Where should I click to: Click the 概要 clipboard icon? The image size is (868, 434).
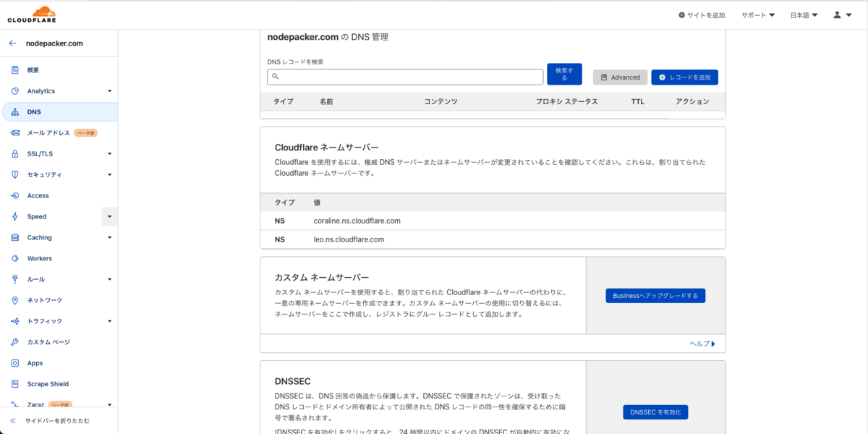point(14,70)
